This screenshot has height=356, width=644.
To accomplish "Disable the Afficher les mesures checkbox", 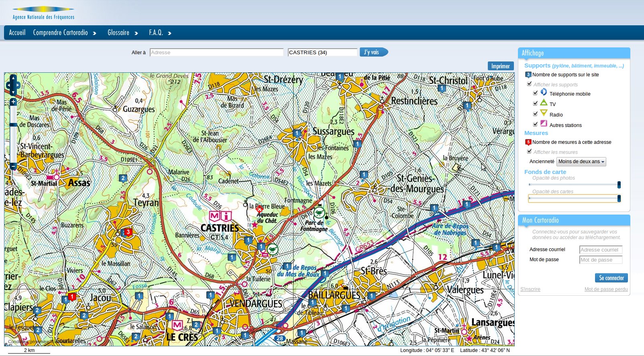I will [x=529, y=151].
